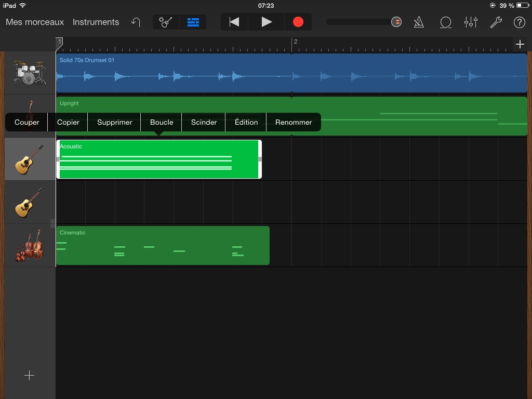Choose Boucle to loop the region
This screenshot has height=399, width=532.
[162, 123]
